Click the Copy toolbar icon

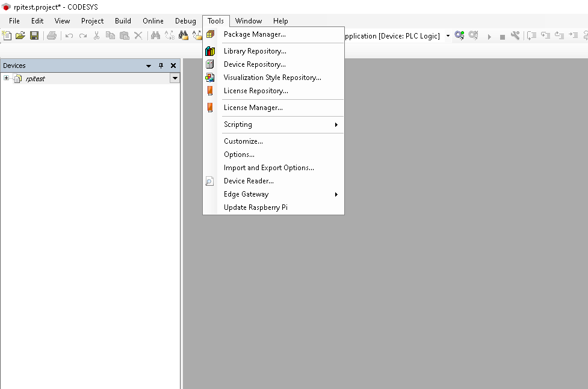[110, 35]
